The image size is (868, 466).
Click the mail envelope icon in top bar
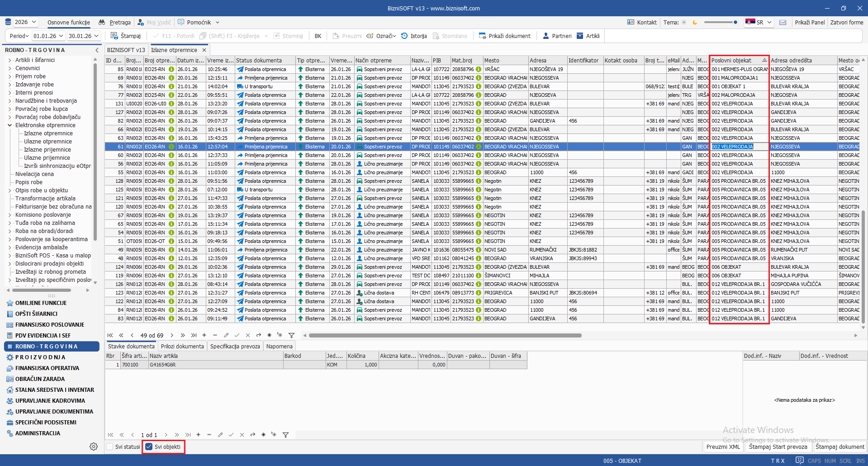click(783, 22)
